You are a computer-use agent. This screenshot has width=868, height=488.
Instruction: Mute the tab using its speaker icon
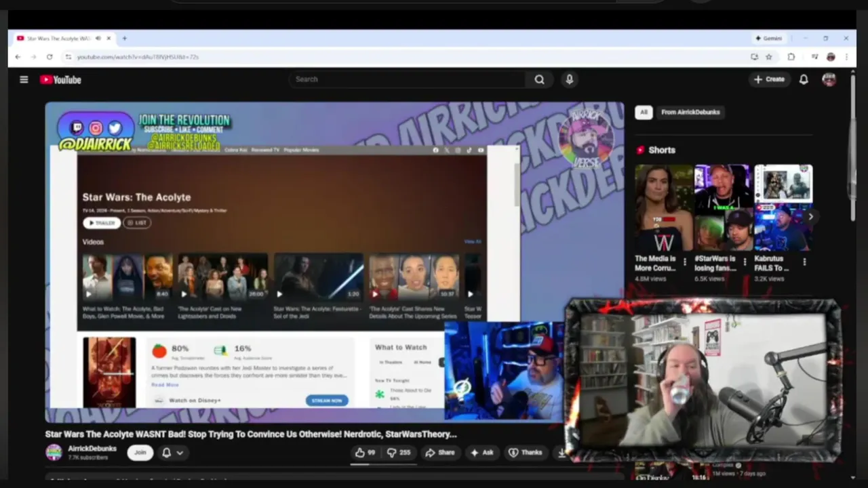[x=98, y=39]
